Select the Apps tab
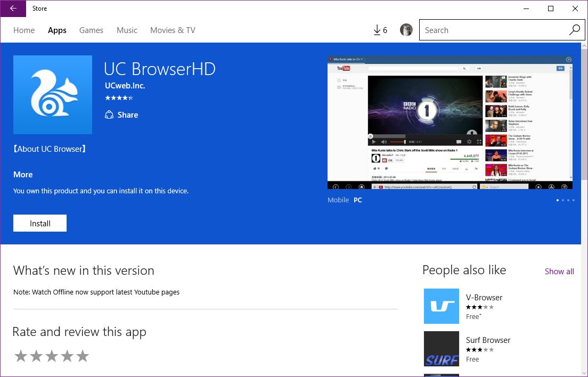Viewport: 588px width, 377px height. pos(57,30)
